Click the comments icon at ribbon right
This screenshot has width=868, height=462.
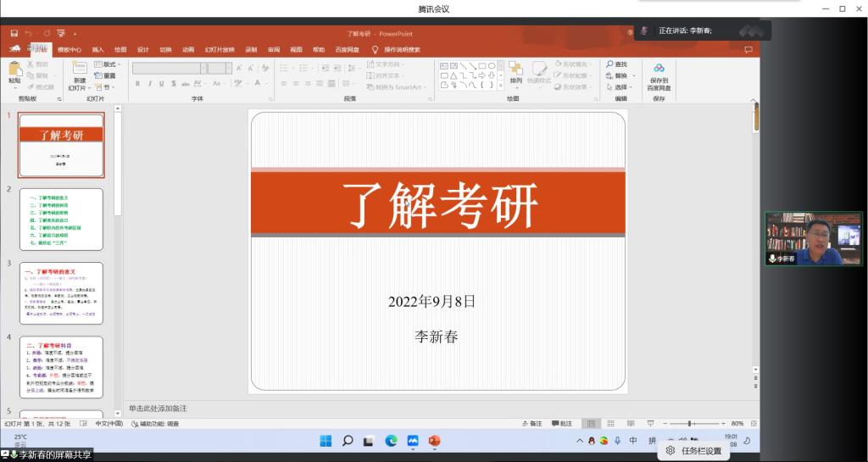click(748, 50)
